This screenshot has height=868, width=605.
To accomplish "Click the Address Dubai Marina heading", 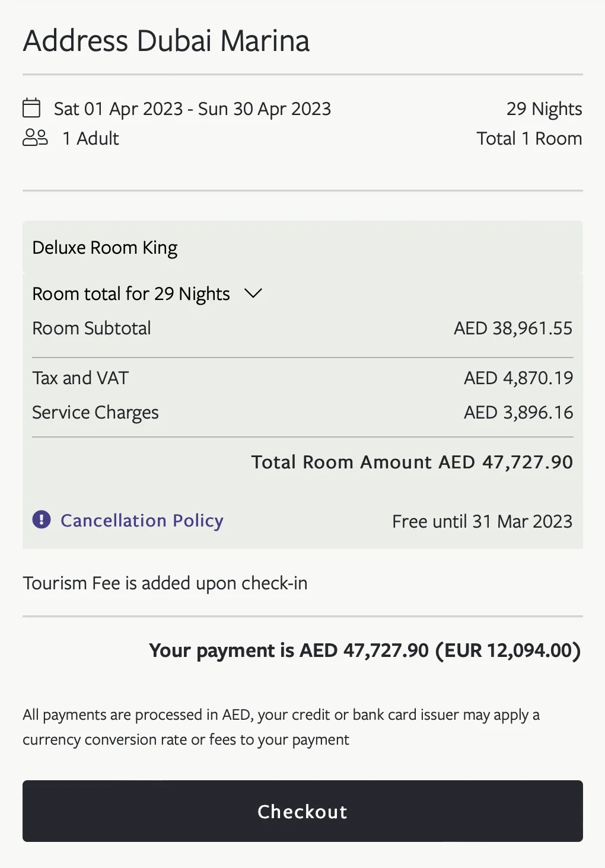I will (166, 41).
